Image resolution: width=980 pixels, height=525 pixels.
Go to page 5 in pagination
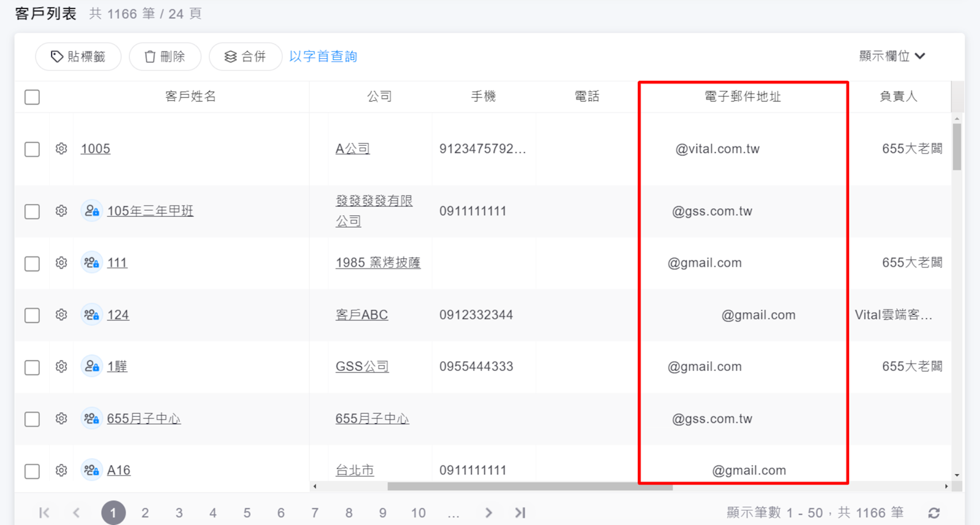point(247,513)
